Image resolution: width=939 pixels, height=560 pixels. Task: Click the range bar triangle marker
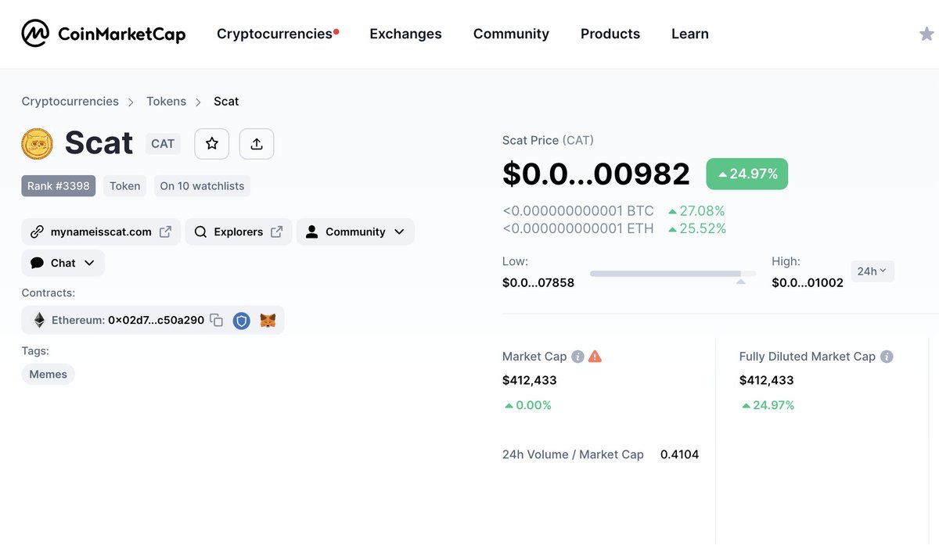(740, 281)
